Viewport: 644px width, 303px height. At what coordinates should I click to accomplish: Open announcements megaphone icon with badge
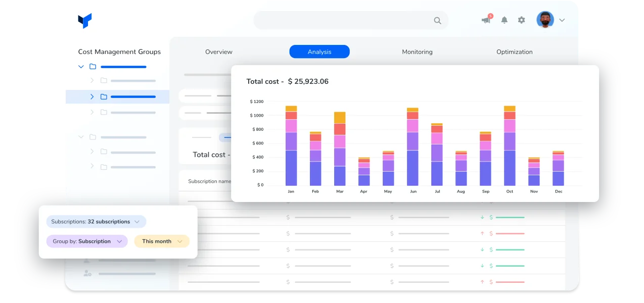tap(486, 20)
